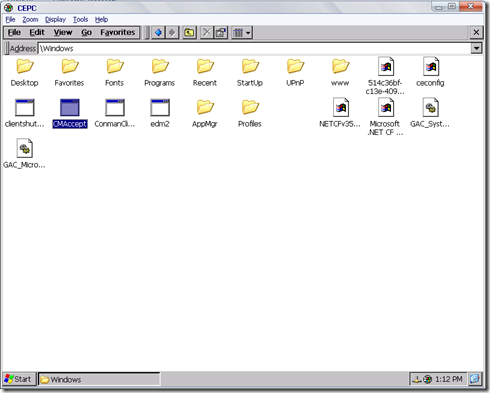Click the round tray icon beside clock
490x393 pixels.
click(427, 379)
